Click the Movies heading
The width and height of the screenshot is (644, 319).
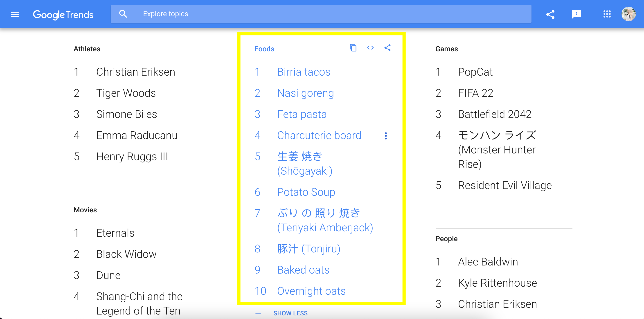85,210
